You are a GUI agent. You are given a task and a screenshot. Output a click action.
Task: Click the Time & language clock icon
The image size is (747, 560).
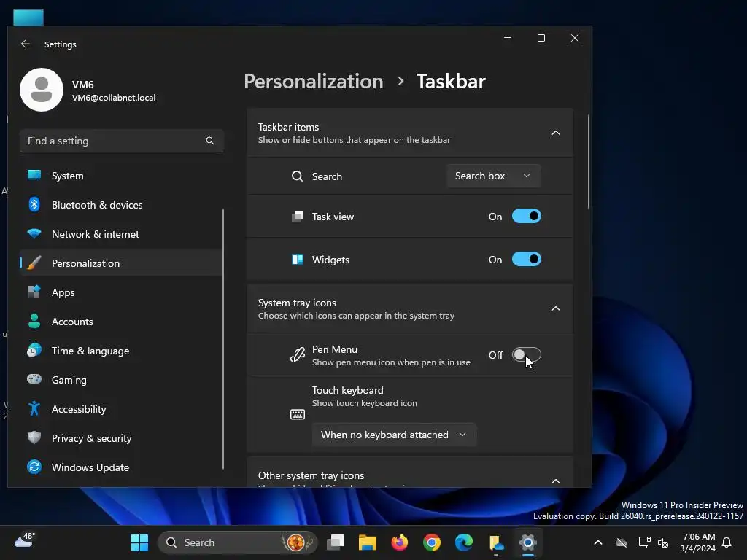34,351
